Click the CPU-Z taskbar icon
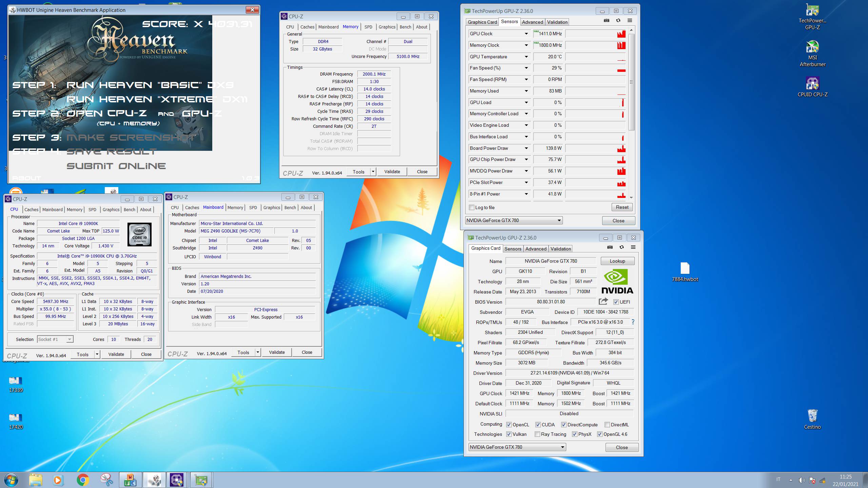 pos(177,480)
